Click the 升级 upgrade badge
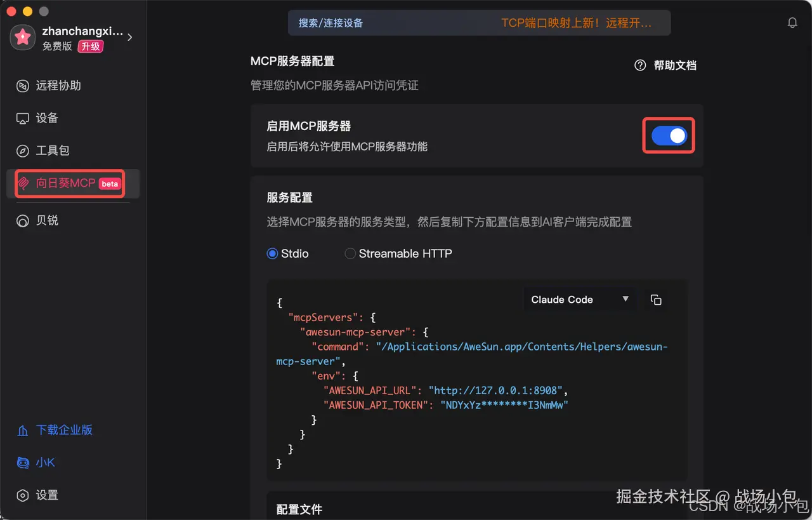812x520 pixels. point(90,46)
